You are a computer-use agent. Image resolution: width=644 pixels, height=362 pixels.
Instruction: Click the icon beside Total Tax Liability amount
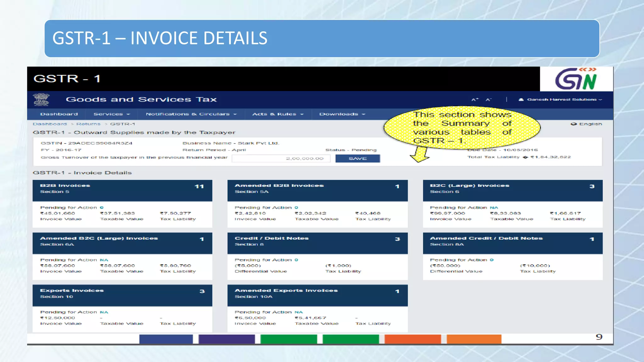tap(525, 157)
